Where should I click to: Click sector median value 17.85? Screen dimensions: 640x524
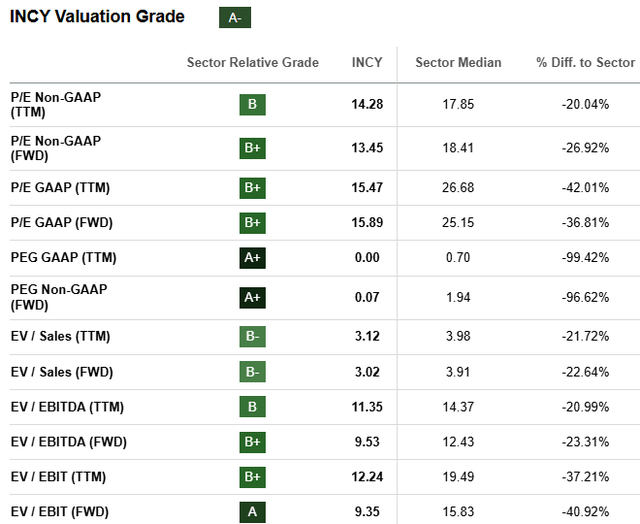click(458, 104)
